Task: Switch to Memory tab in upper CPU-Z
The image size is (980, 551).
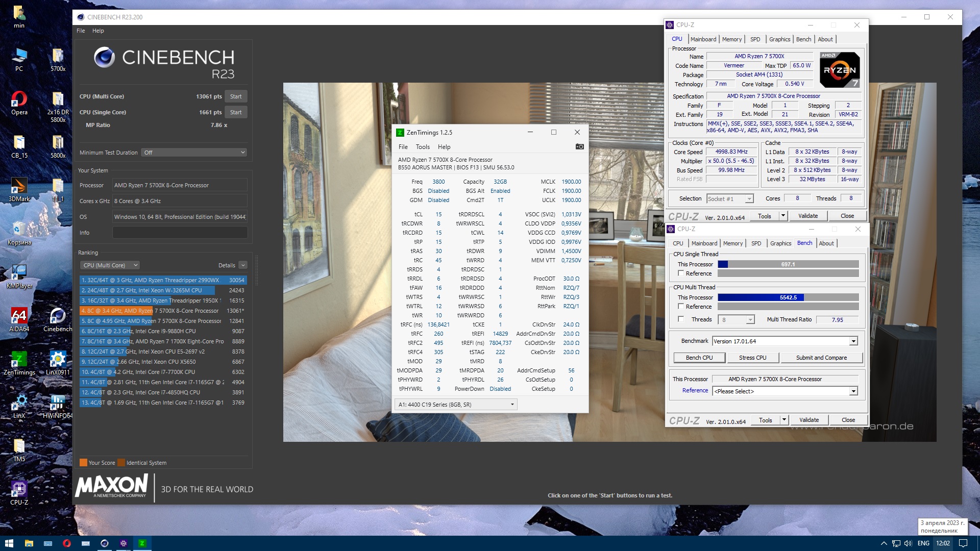Action: [x=731, y=39]
